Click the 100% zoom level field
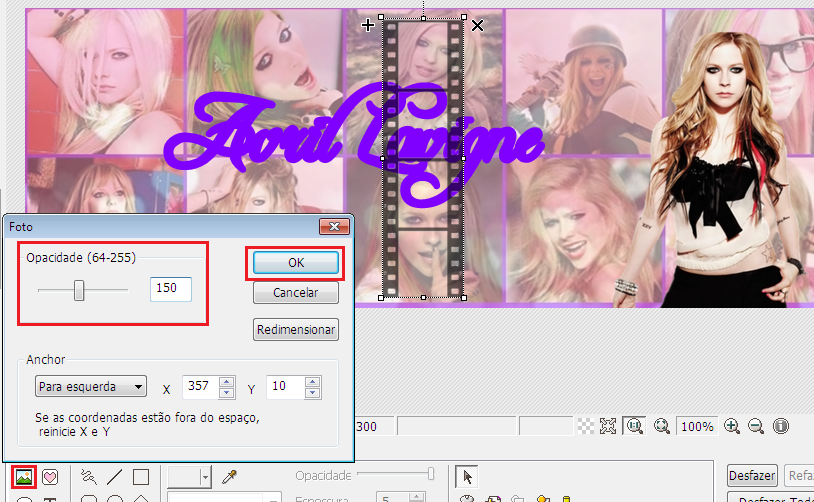Screen dimensions: 814x502 tap(697, 427)
